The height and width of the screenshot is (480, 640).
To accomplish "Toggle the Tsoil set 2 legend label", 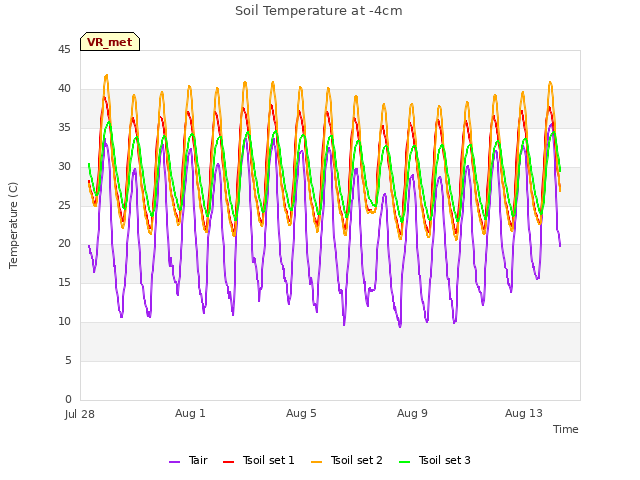I will [x=356, y=460].
